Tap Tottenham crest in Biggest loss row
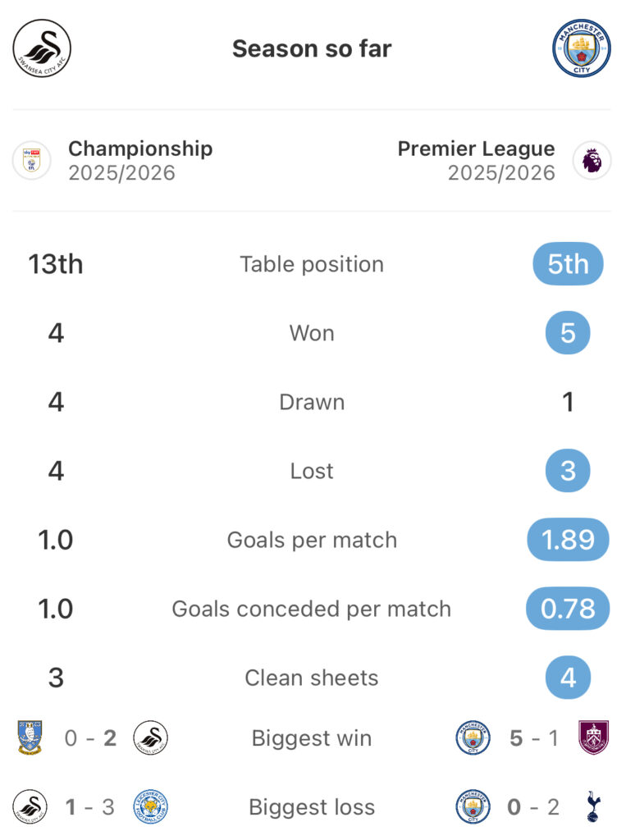 593,807
